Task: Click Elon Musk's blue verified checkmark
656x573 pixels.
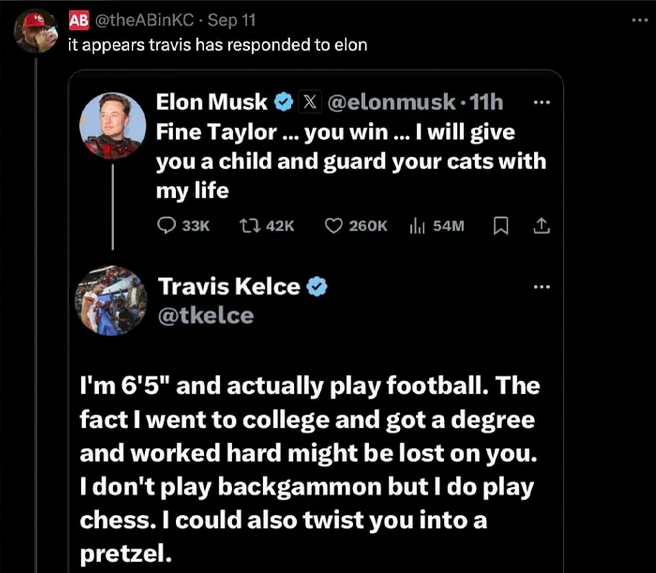Action: click(283, 101)
